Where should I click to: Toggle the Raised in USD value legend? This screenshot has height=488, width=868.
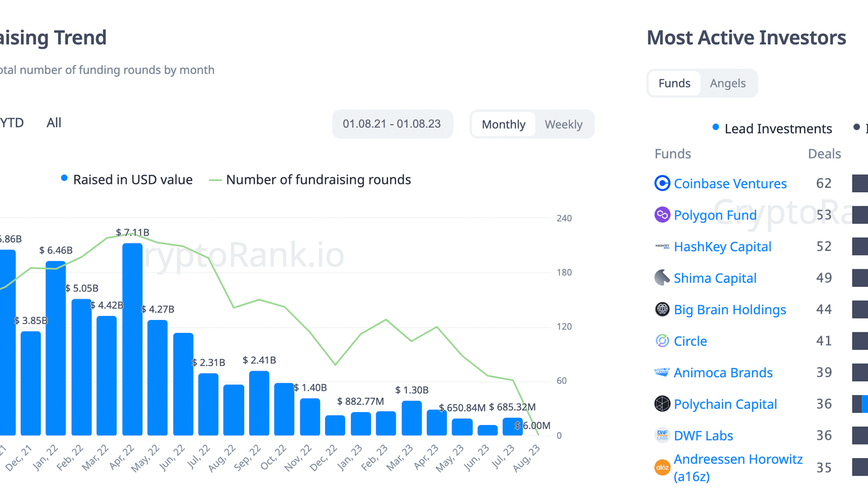(x=127, y=179)
